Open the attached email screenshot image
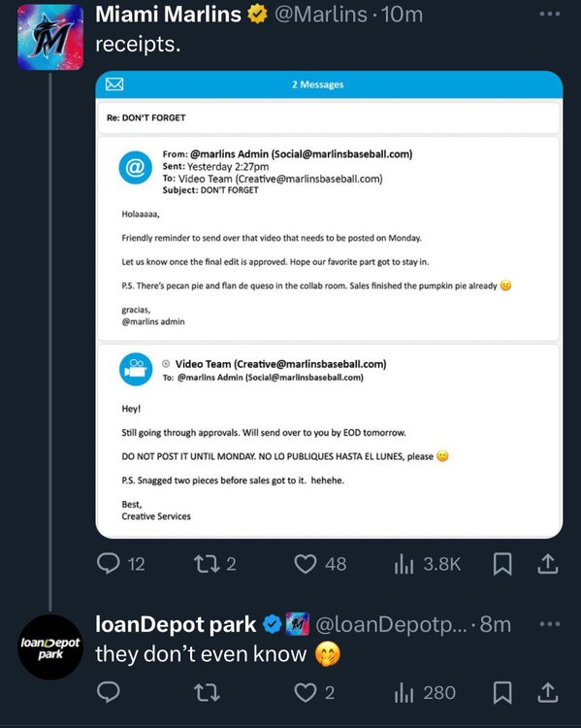The image size is (581, 728). pos(329,305)
